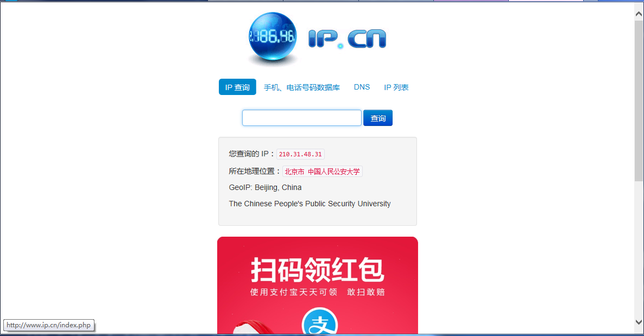644x336 pixels.
Task: Click The Chinese People's Public Security University text
Action: coord(310,204)
